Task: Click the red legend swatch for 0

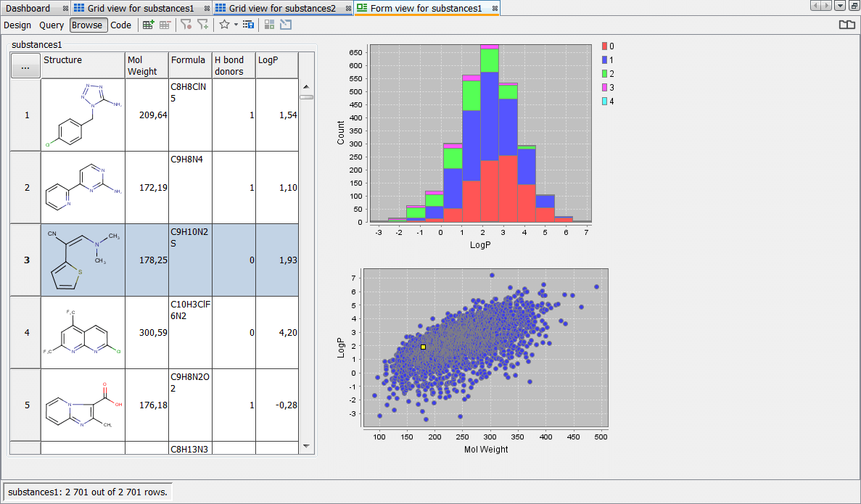Action: (x=605, y=46)
